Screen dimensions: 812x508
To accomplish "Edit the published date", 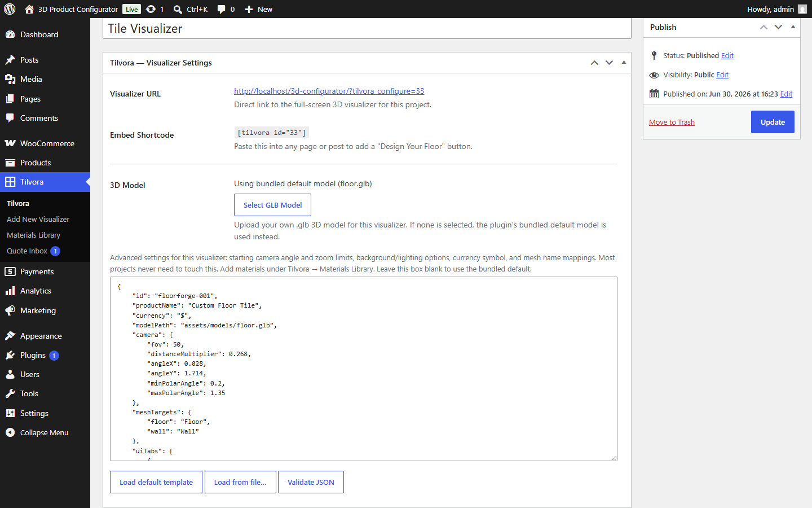I will 786,94.
